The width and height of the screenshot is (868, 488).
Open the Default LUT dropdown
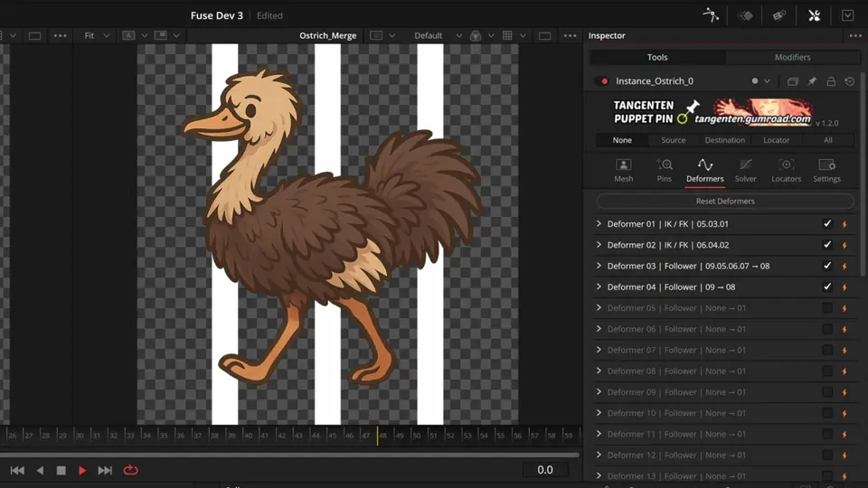click(x=438, y=35)
